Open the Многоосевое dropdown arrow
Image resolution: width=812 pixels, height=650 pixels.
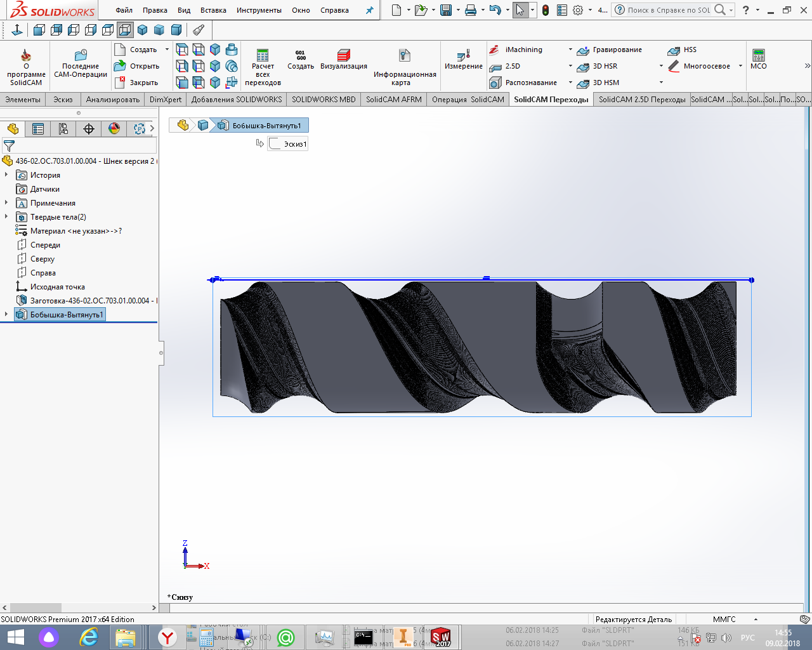[740, 66]
